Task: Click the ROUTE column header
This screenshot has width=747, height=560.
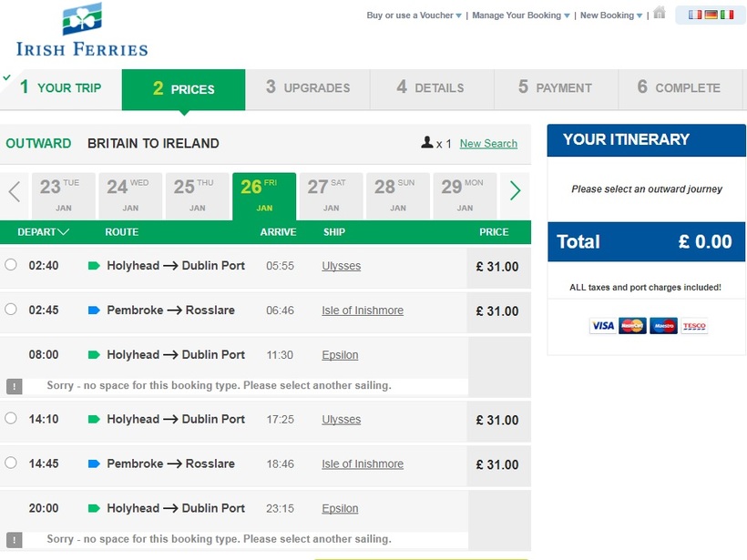Action: 122,232
